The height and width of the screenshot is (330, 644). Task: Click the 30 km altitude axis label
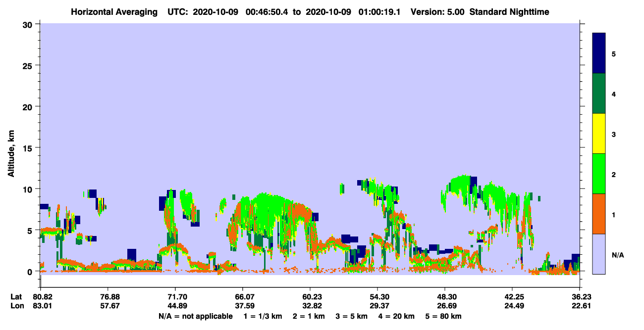[28, 24]
